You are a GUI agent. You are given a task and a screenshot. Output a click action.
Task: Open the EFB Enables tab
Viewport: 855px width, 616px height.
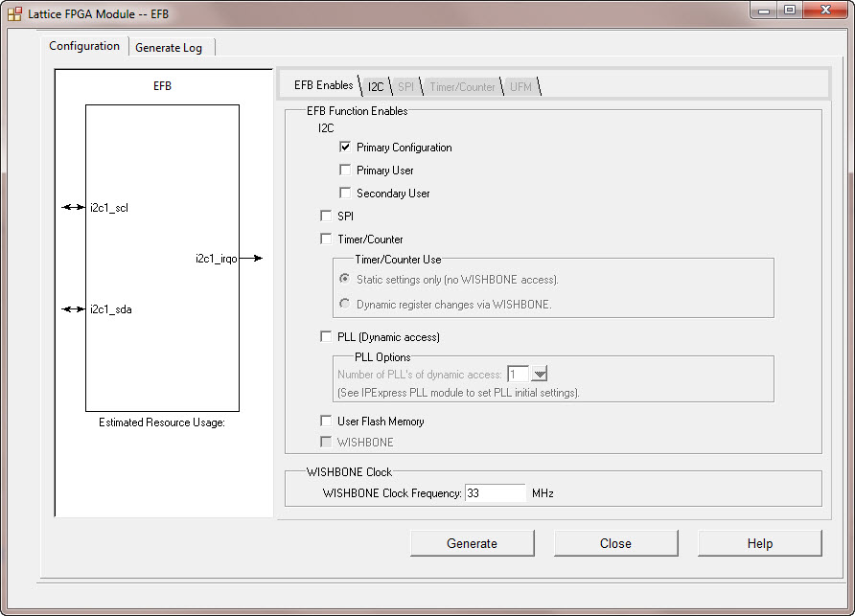323,85
